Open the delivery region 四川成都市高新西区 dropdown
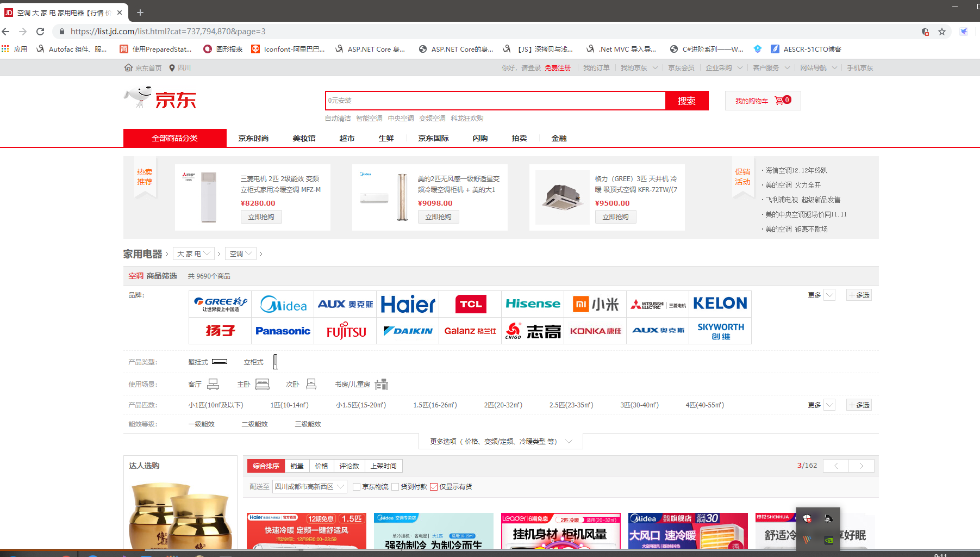Image resolution: width=980 pixels, height=557 pixels. click(309, 487)
